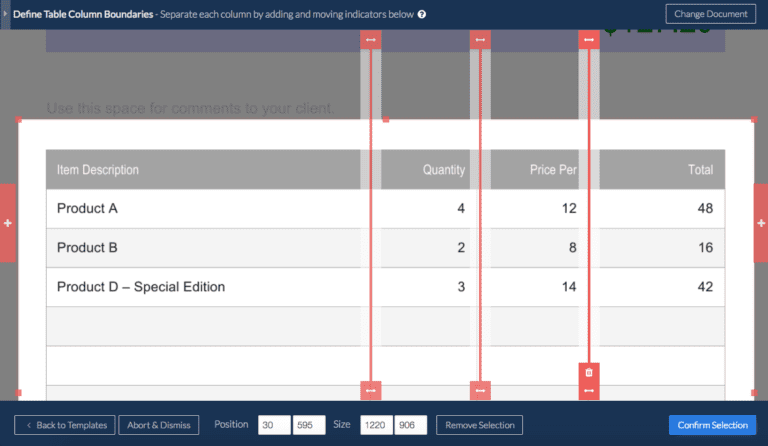The width and height of the screenshot is (768, 446).
Task: Add a column using the right plus button
Action: [x=761, y=223]
